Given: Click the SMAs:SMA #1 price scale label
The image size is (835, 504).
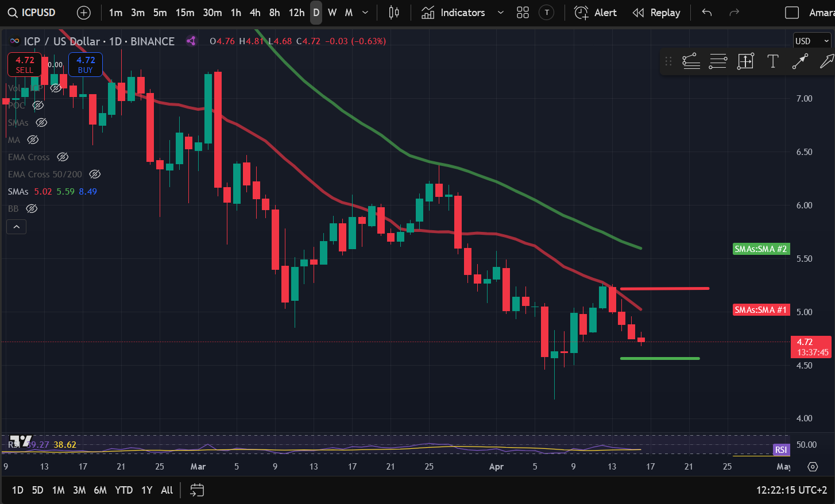Looking at the screenshot, I should coord(761,310).
